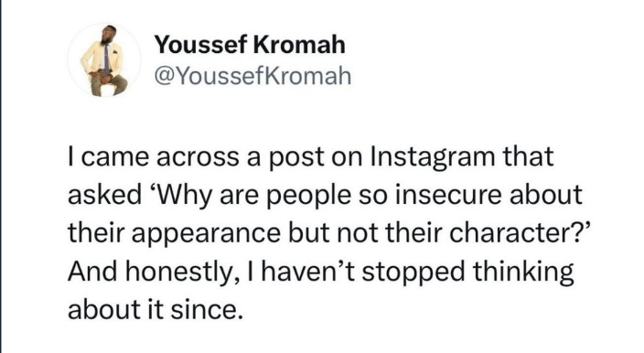The width and height of the screenshot is (644, 353).
Task: Click the final line 'about it since.'
Action: click(153, 309)
